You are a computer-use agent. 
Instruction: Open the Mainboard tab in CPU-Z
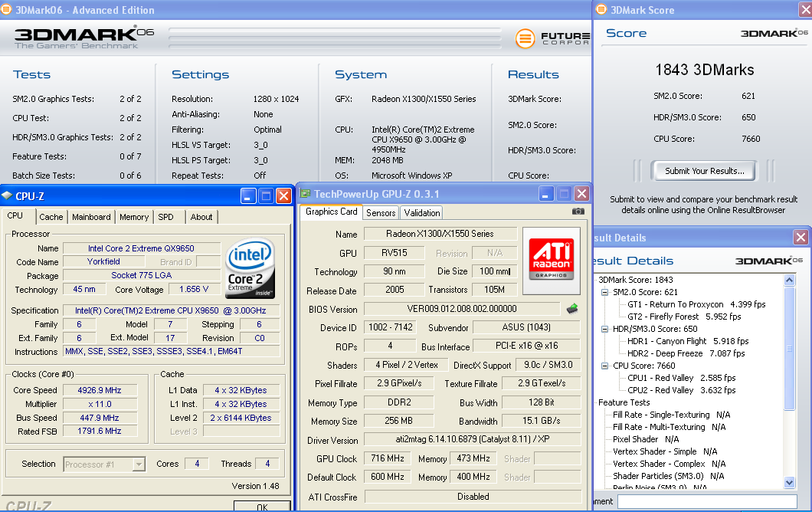point(91,217)
